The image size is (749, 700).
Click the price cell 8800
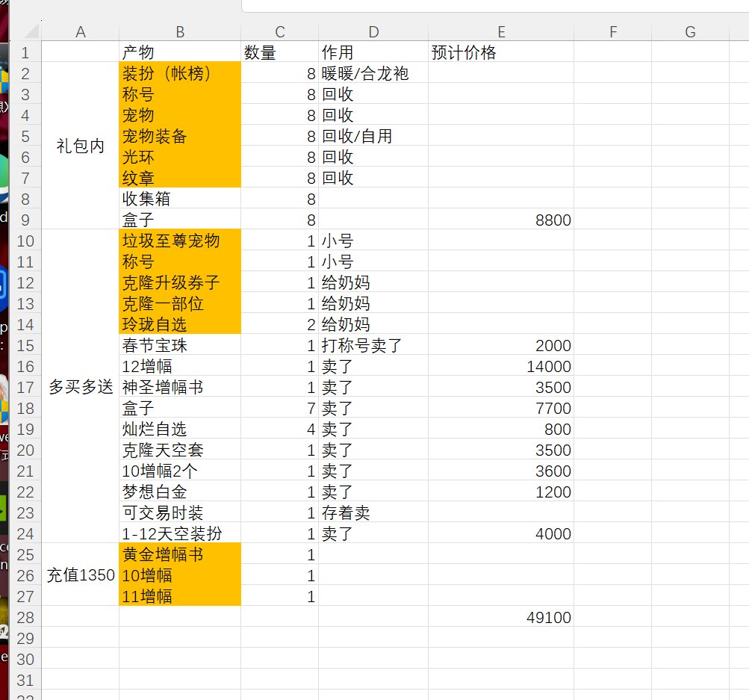501,220
